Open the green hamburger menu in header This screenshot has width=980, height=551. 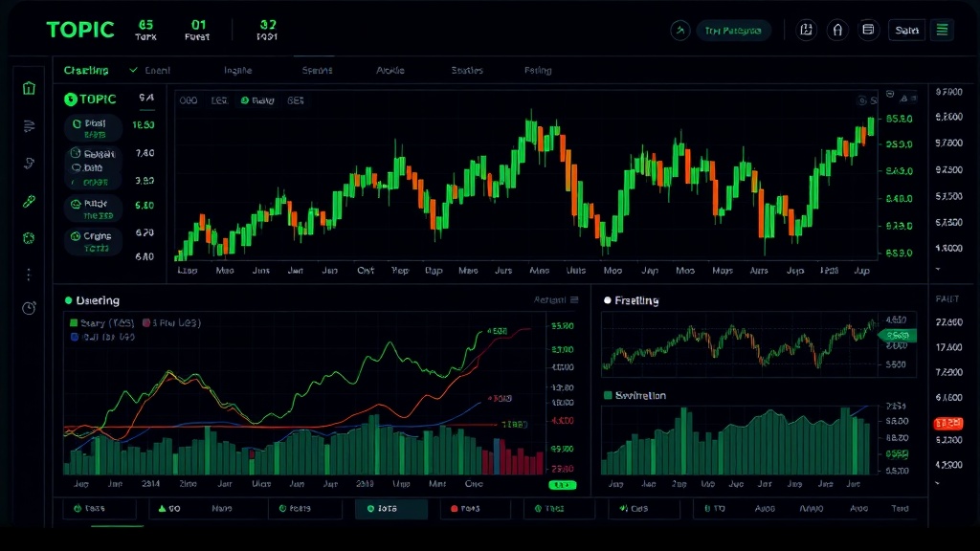(942, 30)
